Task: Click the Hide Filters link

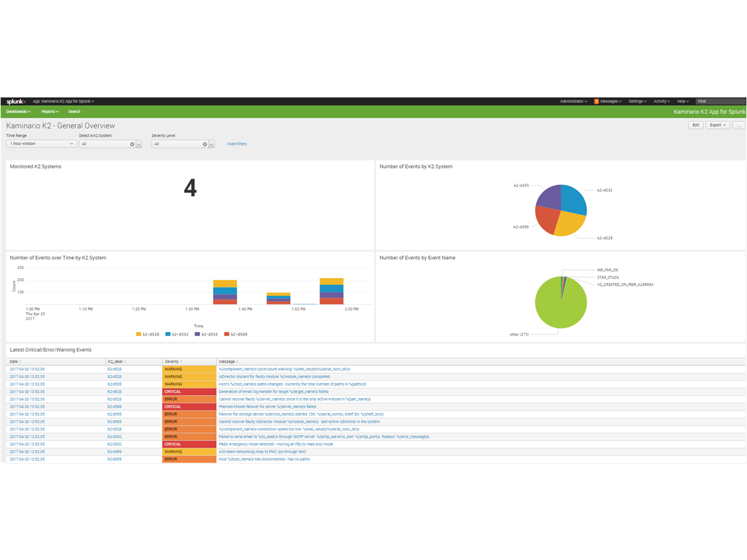Action: [237, 144]
